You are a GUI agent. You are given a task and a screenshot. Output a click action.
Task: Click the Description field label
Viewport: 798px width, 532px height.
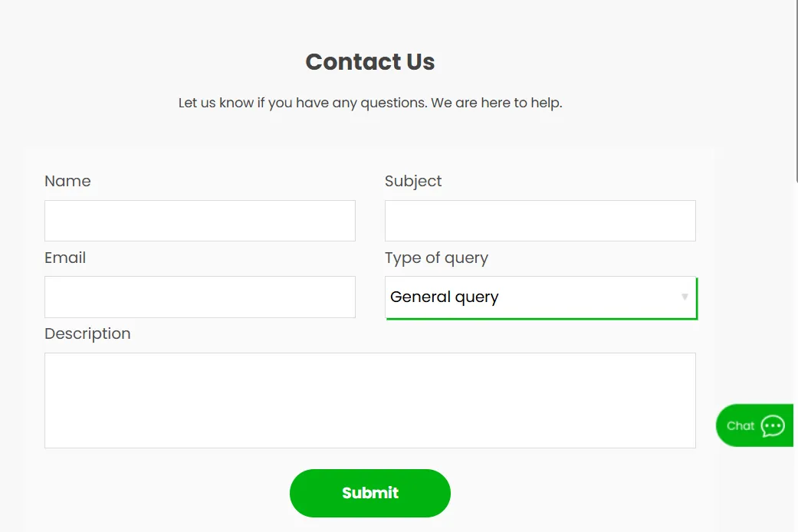point(87,333)
